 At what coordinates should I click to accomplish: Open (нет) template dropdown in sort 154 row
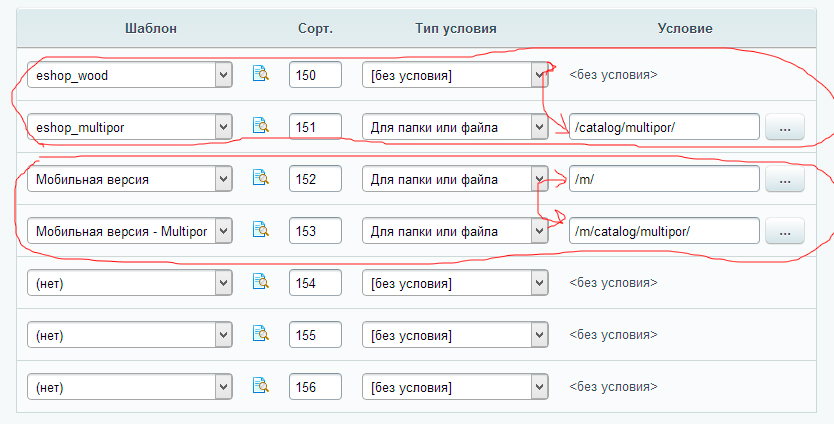click(129, 283)
